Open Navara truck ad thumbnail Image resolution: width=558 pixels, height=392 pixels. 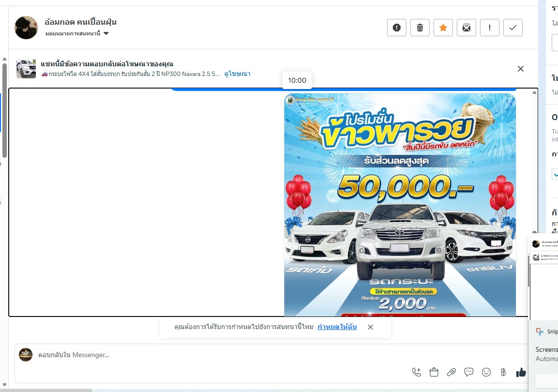tap(26, 69)
